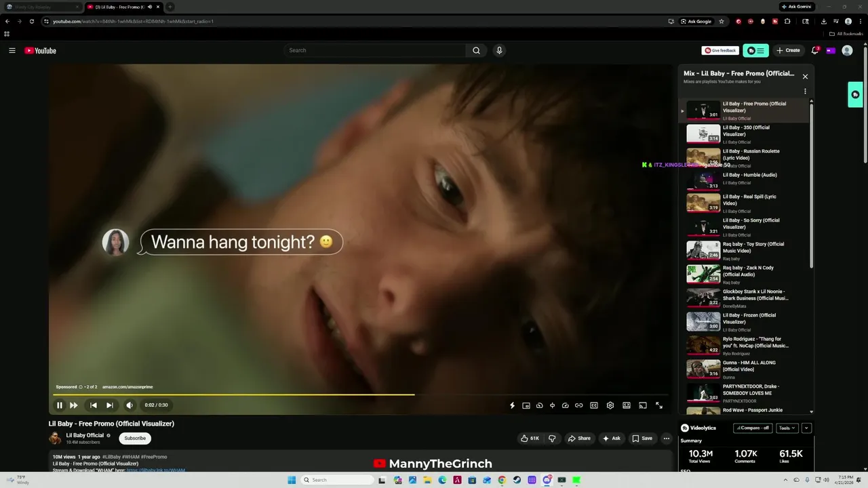Click the teal Videolytics extension button in header
This screenshot has width=868, height=488.
pyautogui.click(x=756, y=50)
